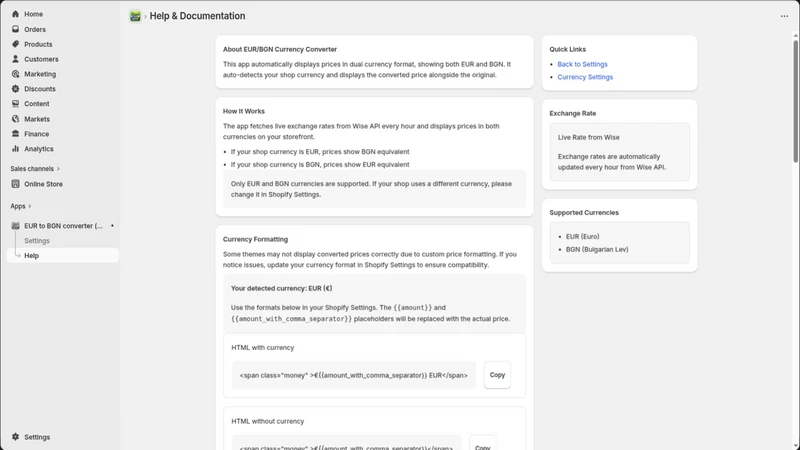Click the Home icon in sidebar
800x450 pixels.
(15, 14)
